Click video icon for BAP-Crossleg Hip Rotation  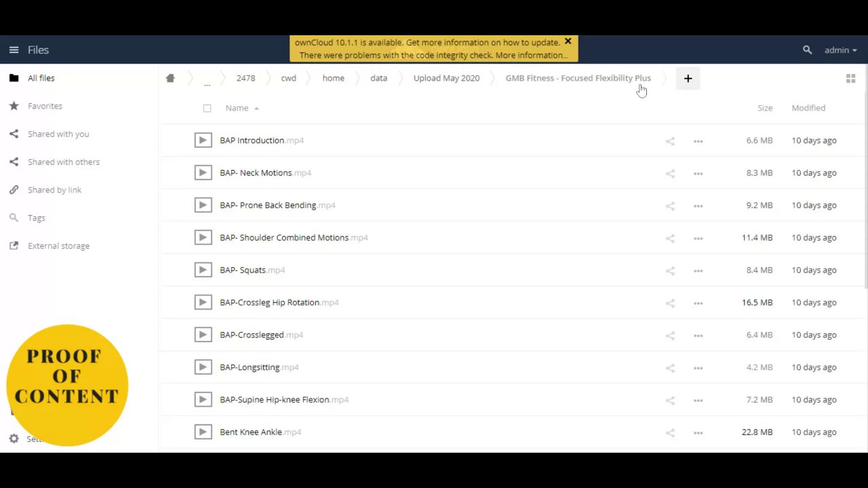(203, 302)
